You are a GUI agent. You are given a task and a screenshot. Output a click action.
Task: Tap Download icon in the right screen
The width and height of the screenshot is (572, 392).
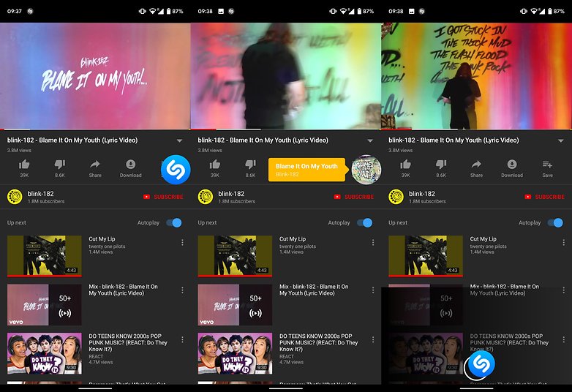[512, 165]
